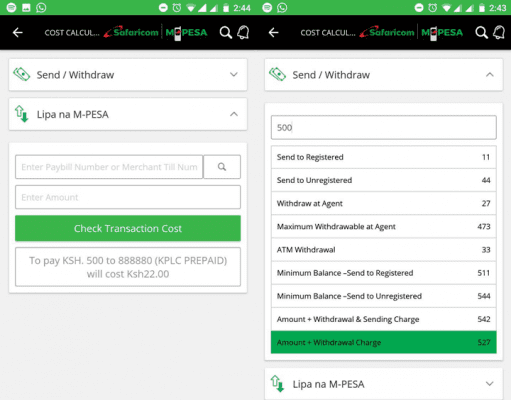Screen dimensions: 511x400
Task: Click the amount field containing 500
Action: pos(384,127)
